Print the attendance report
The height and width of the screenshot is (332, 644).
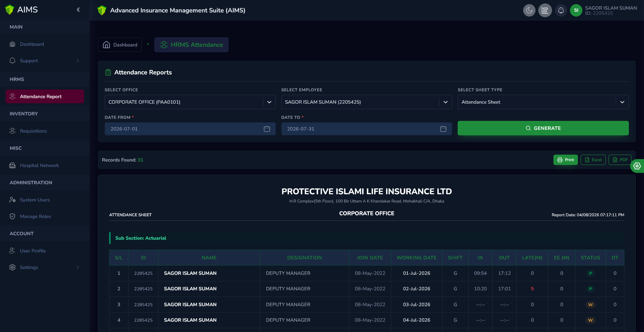tap(565, 160)
